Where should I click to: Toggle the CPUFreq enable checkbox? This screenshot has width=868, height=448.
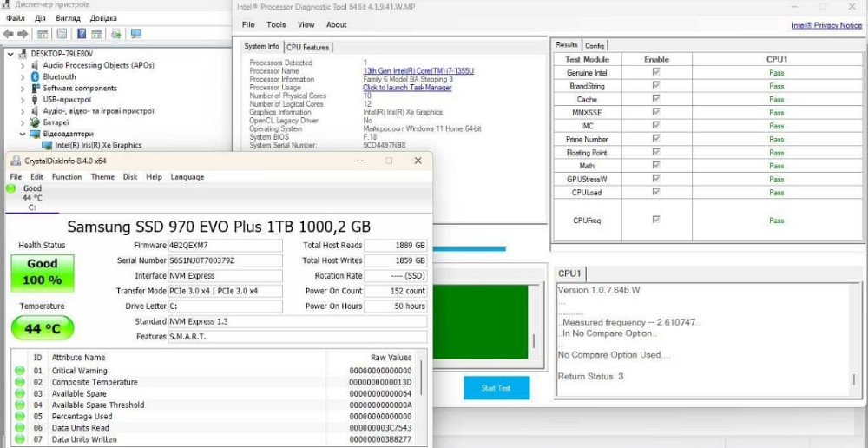[656, 220]
